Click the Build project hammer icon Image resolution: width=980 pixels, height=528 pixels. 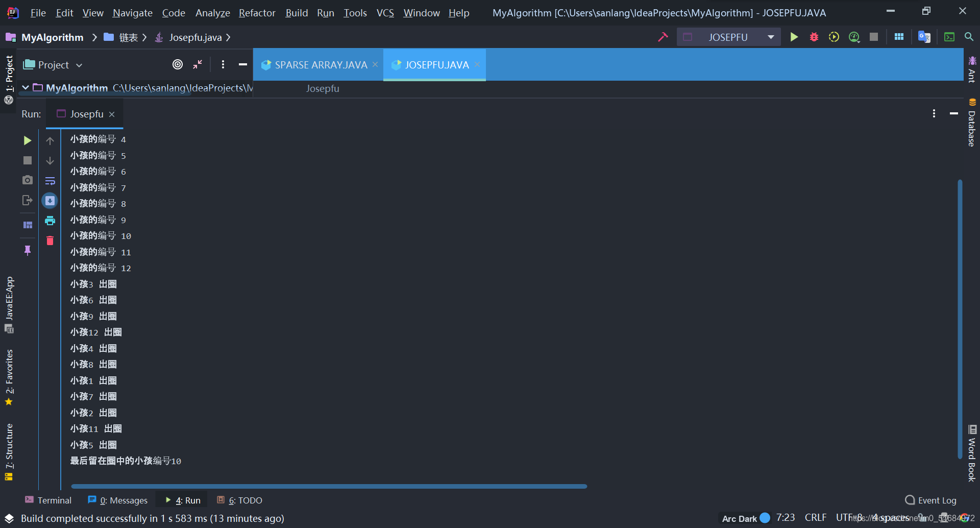coord(663,37)
